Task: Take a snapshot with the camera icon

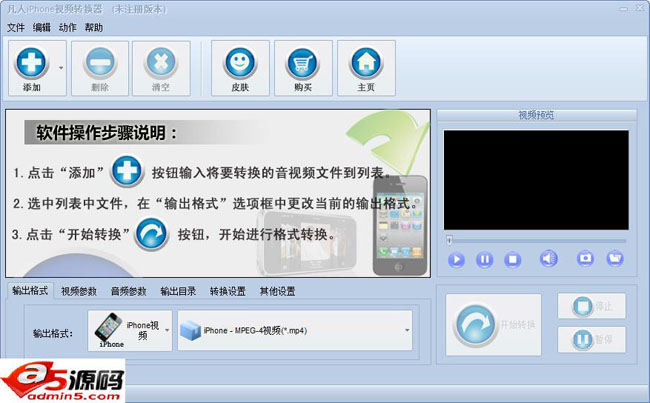Action: tap(585, 258)
